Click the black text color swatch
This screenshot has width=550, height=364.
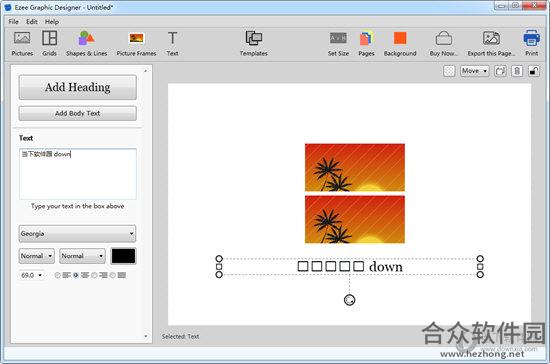[x=123, y=256]
